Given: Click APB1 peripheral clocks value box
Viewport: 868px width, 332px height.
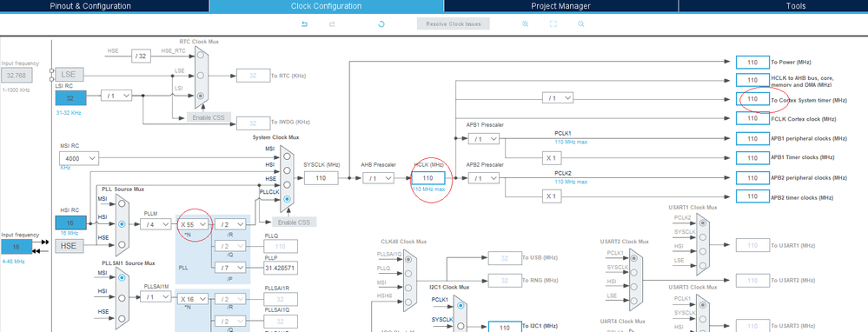Looking at the screenshot, I should [x=752, y=138].
